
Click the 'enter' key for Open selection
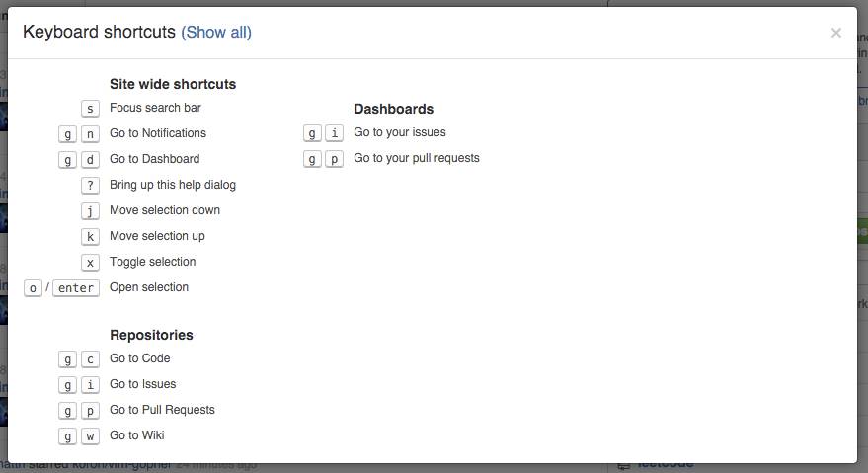pos(76,288)
